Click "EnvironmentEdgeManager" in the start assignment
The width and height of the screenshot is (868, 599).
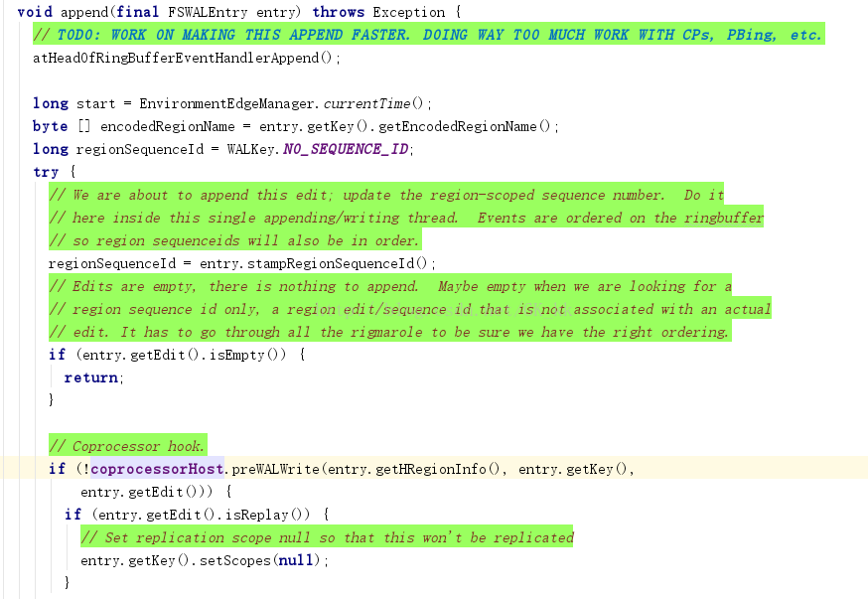226,103
